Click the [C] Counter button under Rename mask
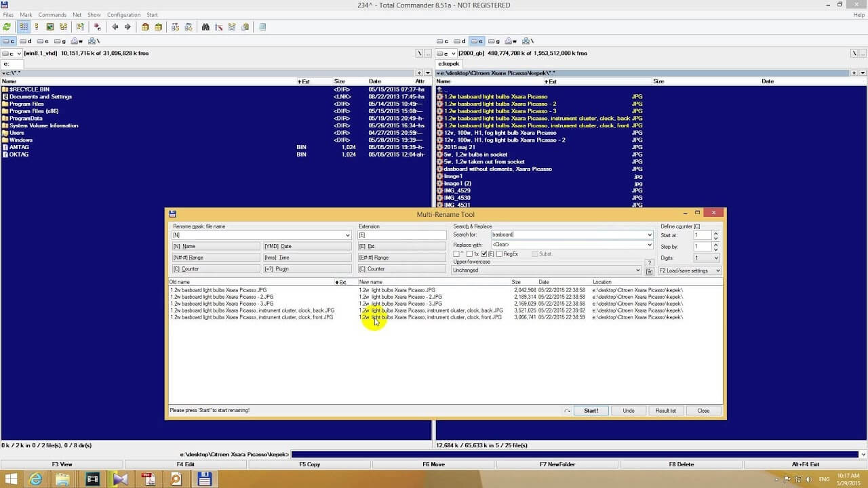 tap(216, 269)
